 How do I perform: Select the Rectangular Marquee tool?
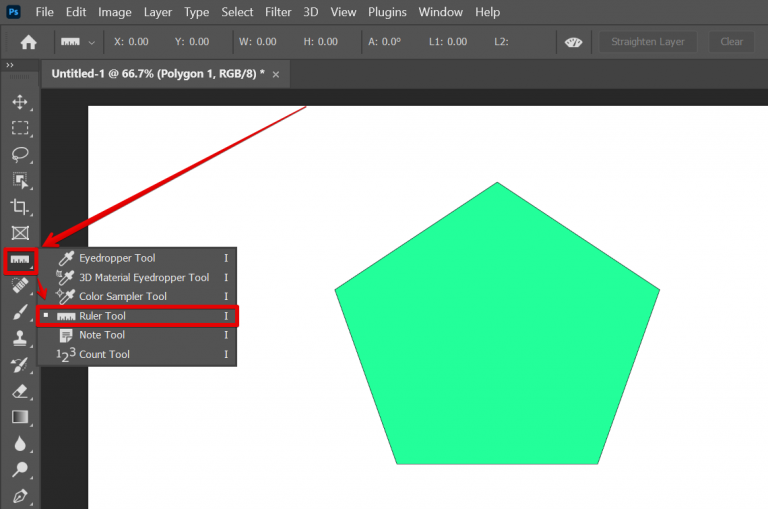pos(19,128)
